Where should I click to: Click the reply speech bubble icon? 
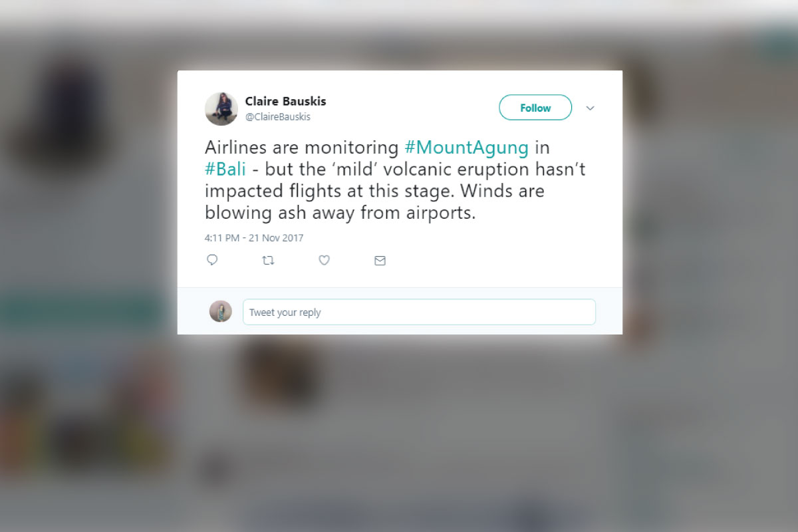point(212,260)
